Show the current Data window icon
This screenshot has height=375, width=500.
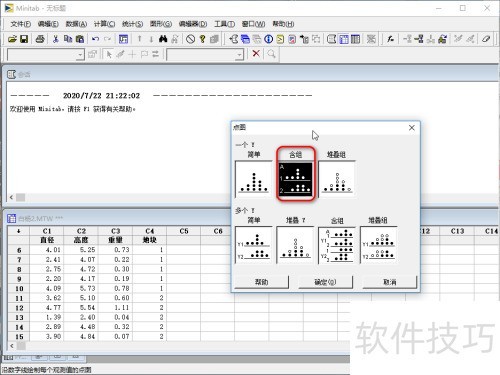click(x=343, y=39)
